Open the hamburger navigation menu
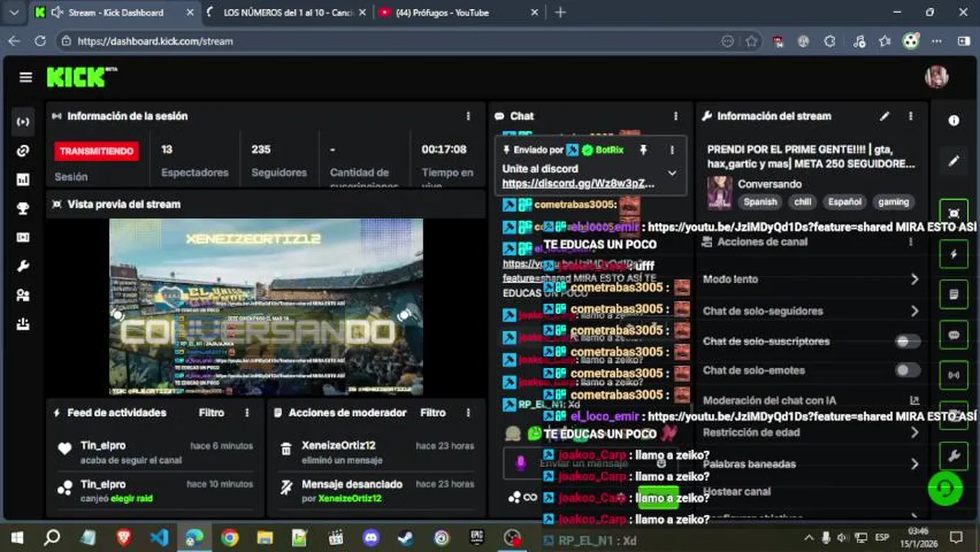 [25, 77]
